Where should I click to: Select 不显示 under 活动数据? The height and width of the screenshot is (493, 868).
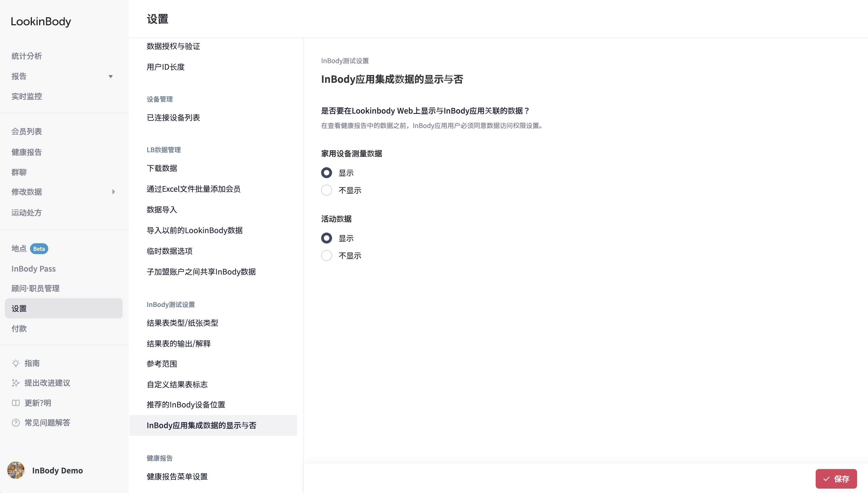(327, 256)
